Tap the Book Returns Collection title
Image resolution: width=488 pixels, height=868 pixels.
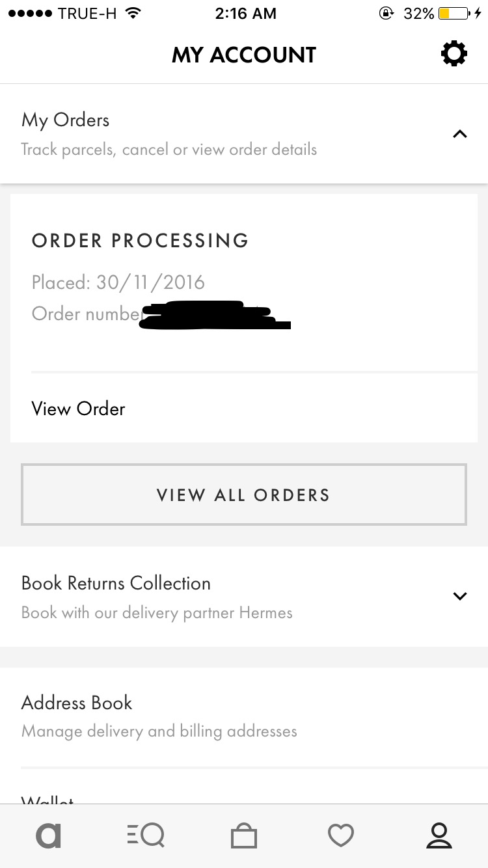[x=116, y=583]
